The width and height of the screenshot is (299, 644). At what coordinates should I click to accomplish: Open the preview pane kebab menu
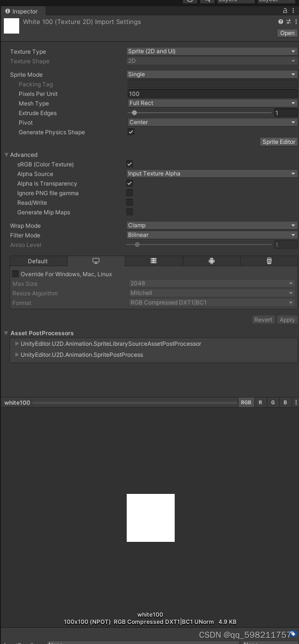296,402
